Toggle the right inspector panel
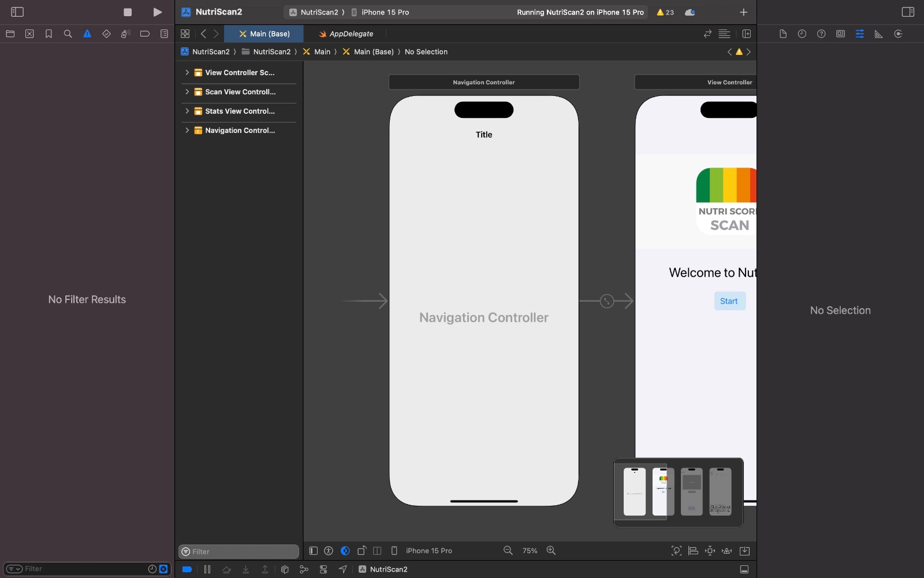 click(908, 12)
